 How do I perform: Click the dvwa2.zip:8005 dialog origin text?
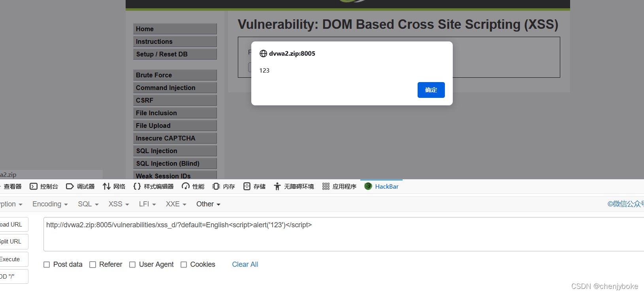pyautogui.click(x=292, y=54)
